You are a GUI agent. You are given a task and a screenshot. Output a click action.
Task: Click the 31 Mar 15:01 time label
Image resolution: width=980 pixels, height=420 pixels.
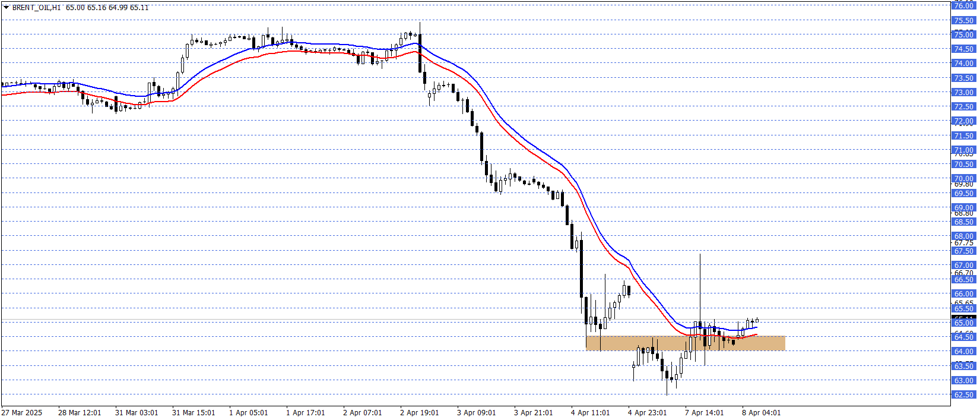pyautogui.click(x=194, y=413)
